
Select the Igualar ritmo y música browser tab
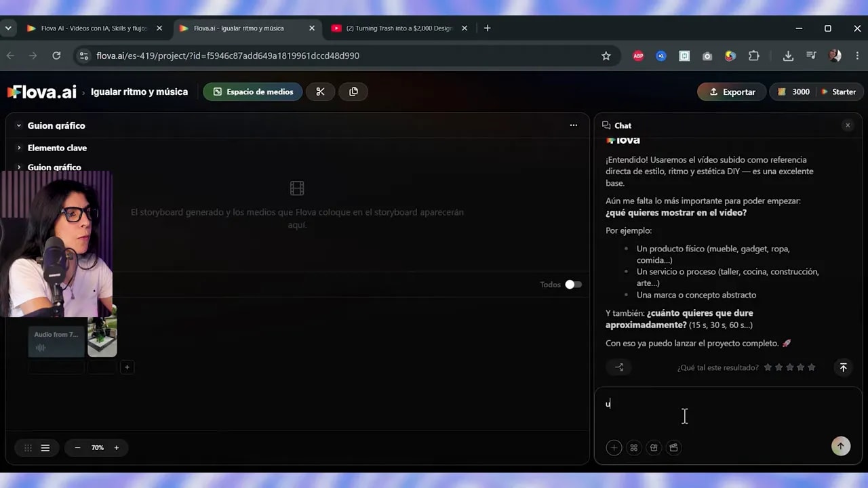247,28
